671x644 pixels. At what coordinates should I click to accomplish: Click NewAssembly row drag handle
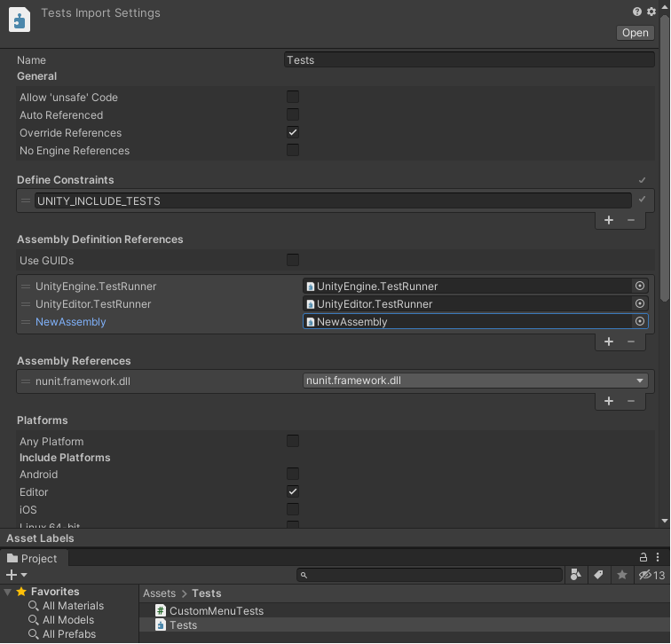click(26, 322)
